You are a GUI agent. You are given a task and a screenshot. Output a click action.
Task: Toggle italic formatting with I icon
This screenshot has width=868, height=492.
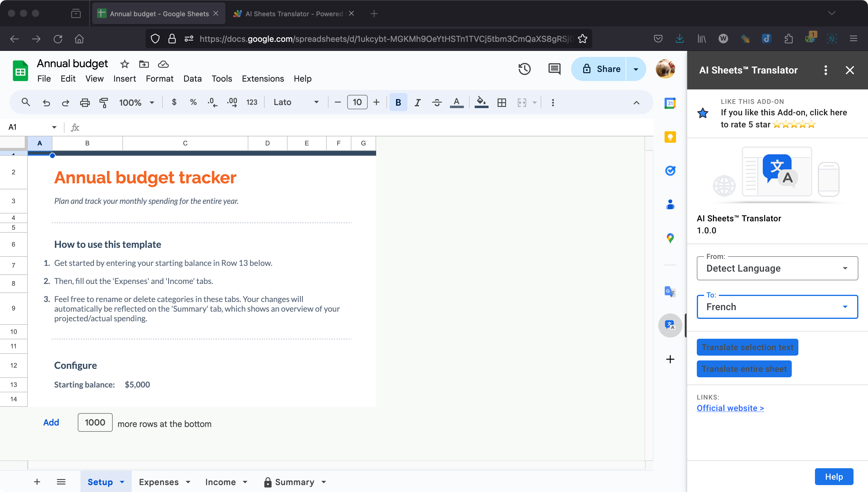coord(417,102)
